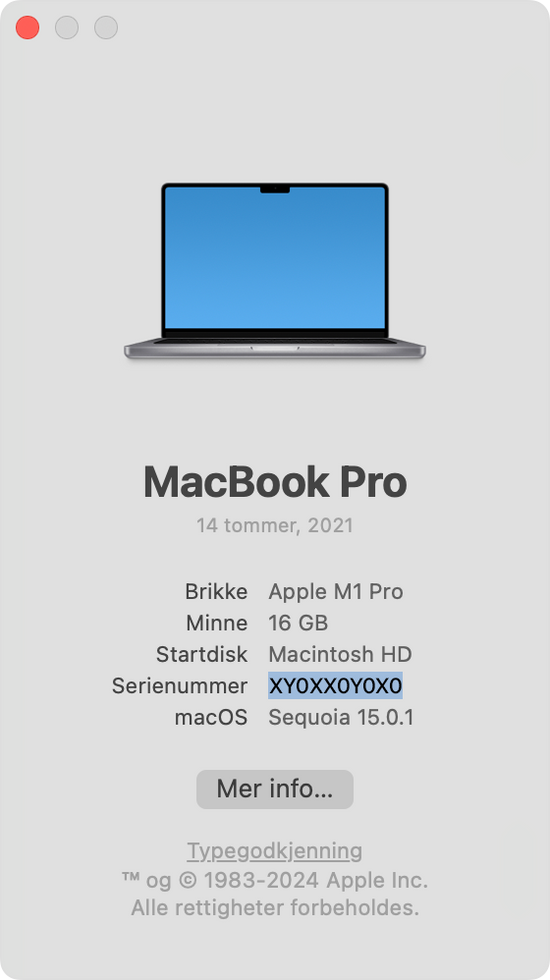Image resolution: width=550 pixels, height=980 pixels.
Task: Click the Serienummer label
Action: point(179,686)
